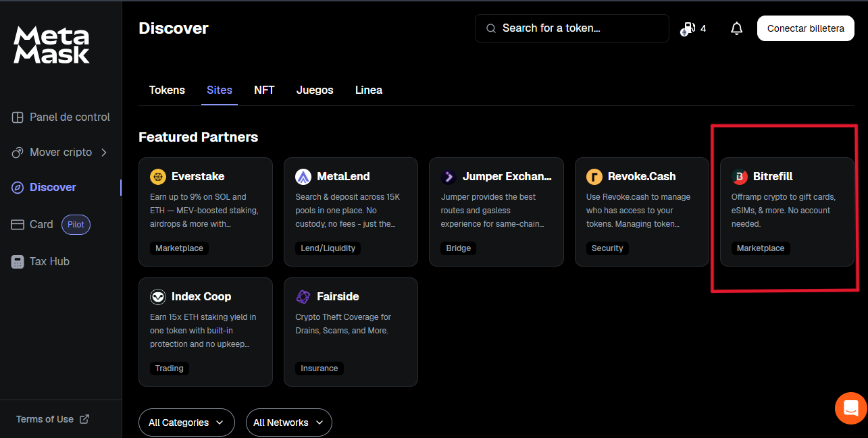Open Tax Hub in the sidebar
868x438 pixels.
click(x=49, y=262)
